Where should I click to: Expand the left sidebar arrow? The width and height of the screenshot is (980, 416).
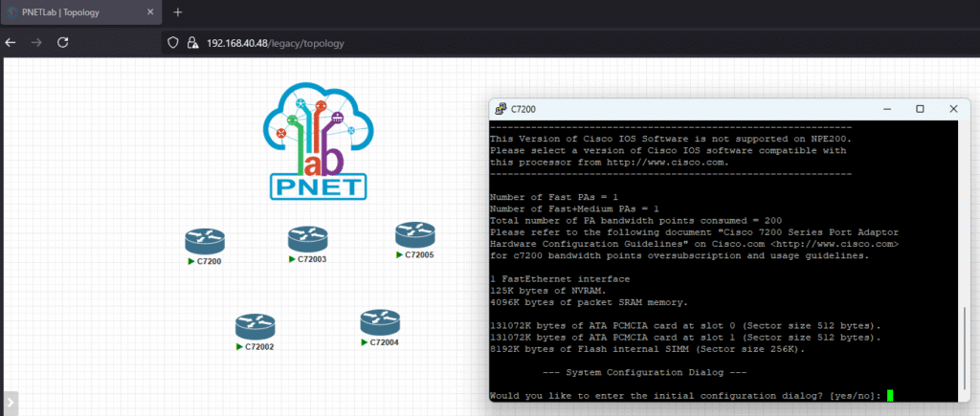pyautogui.click(x=9, y=404)
